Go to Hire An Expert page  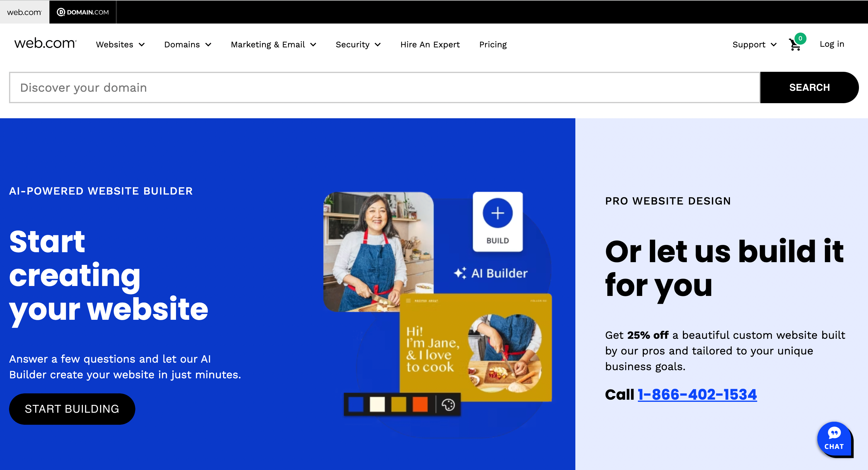pyautogui.click(x=430, y=45)
